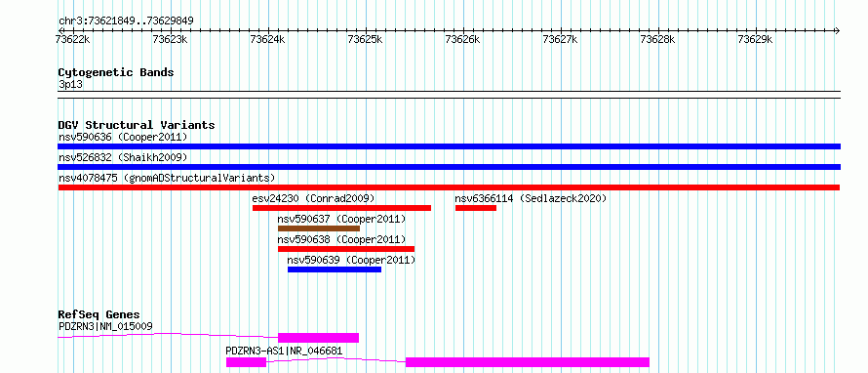
Task: Select the nsv526832 Shaikh2009 blue bar
Action: (449, 167)
